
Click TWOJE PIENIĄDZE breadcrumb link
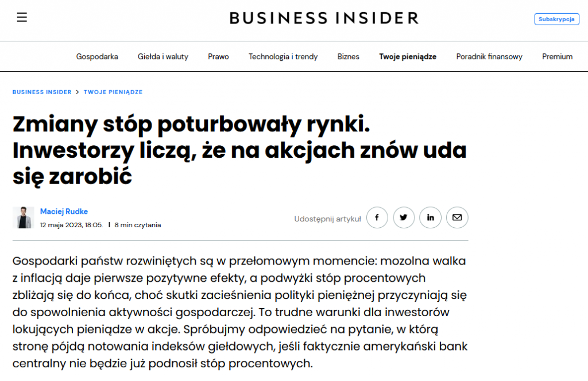(113, 92)
